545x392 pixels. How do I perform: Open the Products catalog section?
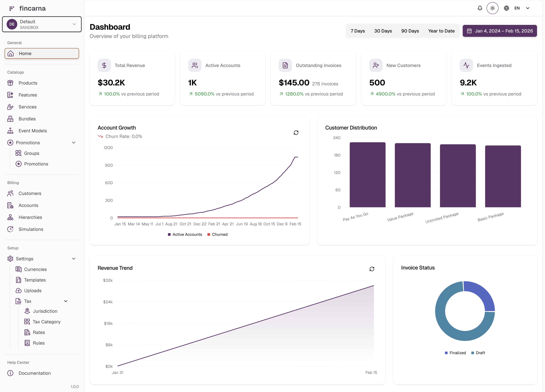point(28,83)
